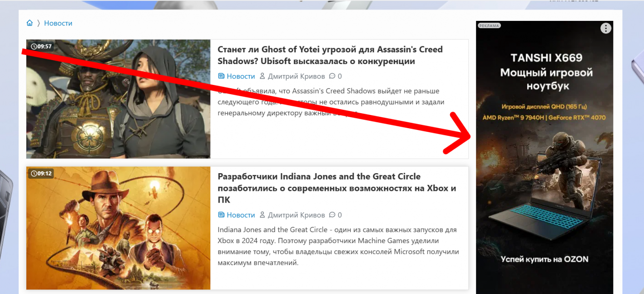Open the TANSHI X669 laptop ad banner
The height and width of the screenshot is (294, 644).
(x=545, y=157)
